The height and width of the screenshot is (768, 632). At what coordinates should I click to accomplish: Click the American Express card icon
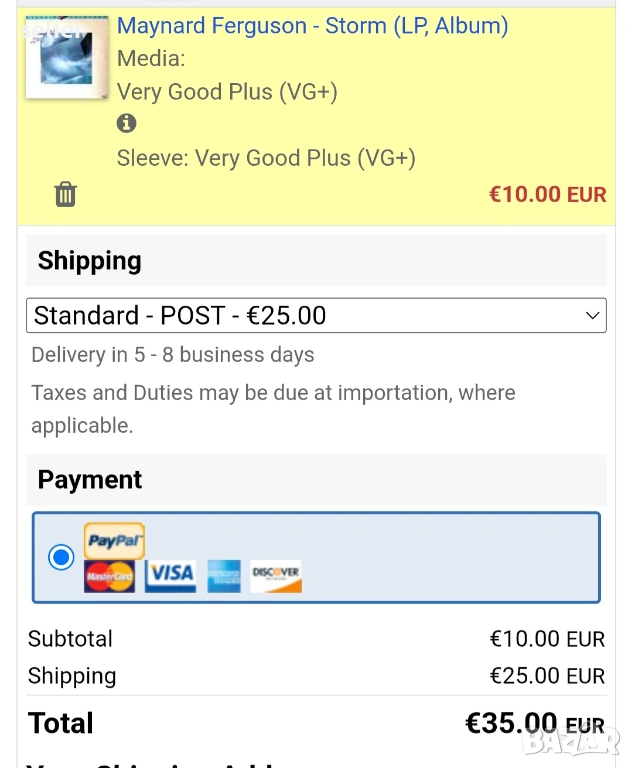coord(224,576)
